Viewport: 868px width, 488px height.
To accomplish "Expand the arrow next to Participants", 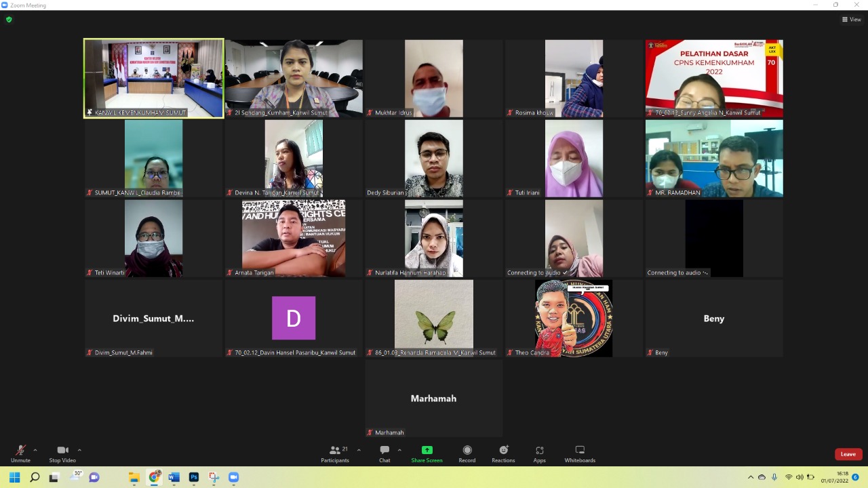I will [359, 450].
